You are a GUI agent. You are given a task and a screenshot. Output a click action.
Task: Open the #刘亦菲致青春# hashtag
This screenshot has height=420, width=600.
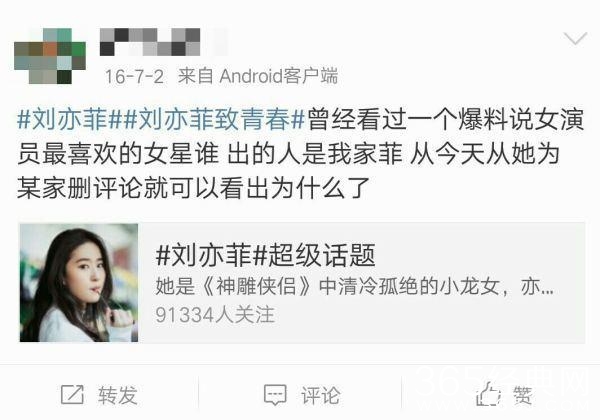pyautogui.click(x=207, y=119)
